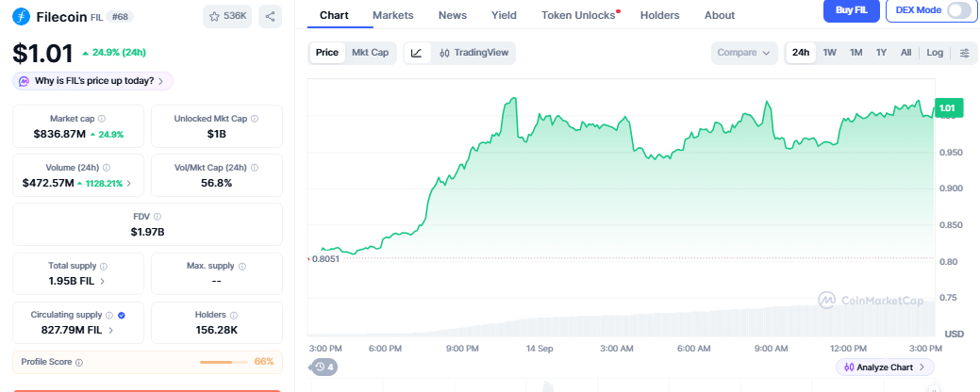The image size is (980, 392).
Task: Add Filecoin to watchlist via star button
Action: pyautogui.click(x=227, y=16)
